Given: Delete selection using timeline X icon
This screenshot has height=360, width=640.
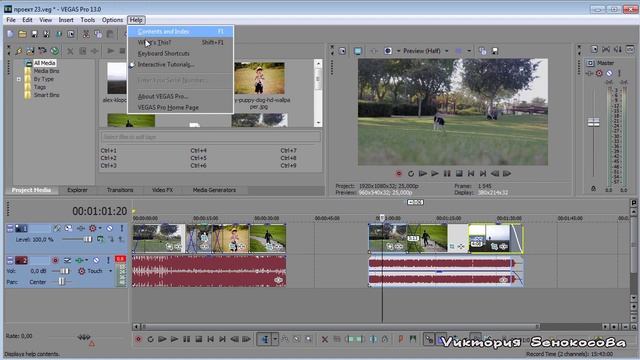Looking at the screenshot, I should [324, 339].
